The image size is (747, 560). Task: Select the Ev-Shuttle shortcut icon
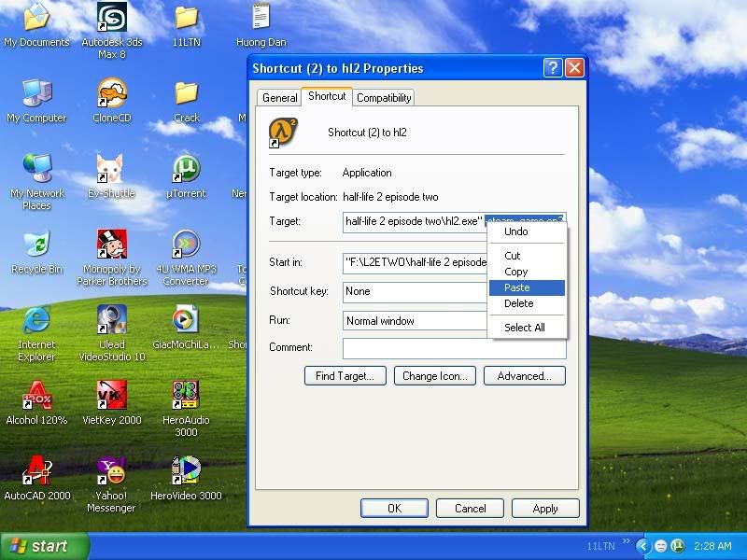pyautogui.click(x=111, y=176)
